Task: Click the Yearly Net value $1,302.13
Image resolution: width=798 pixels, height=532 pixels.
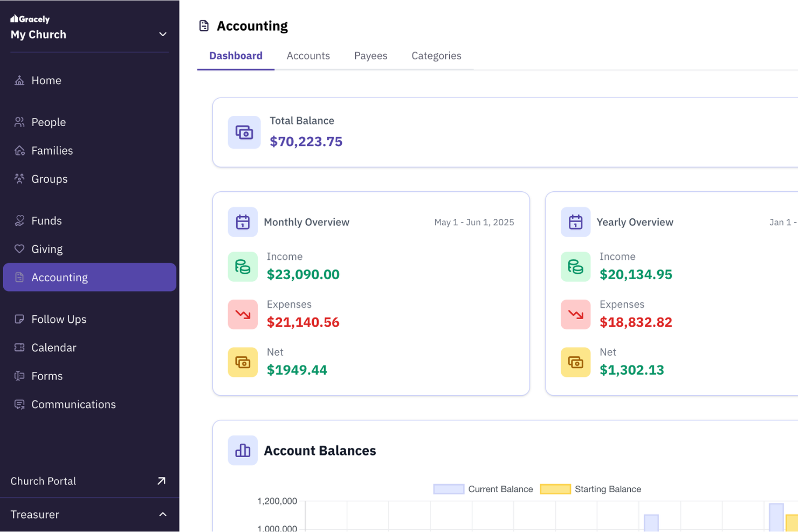Action: 632,370
